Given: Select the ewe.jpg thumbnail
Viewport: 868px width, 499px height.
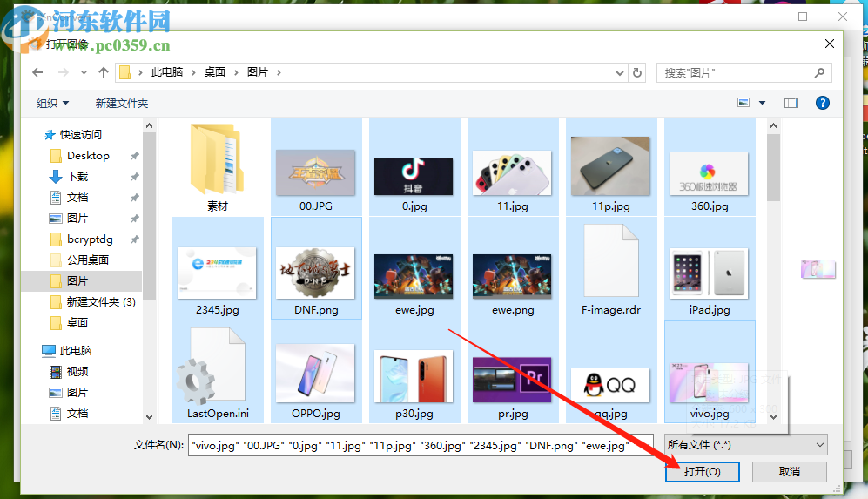Looking at the screenshot, I should pyautogui.click(x=414, y=276).
